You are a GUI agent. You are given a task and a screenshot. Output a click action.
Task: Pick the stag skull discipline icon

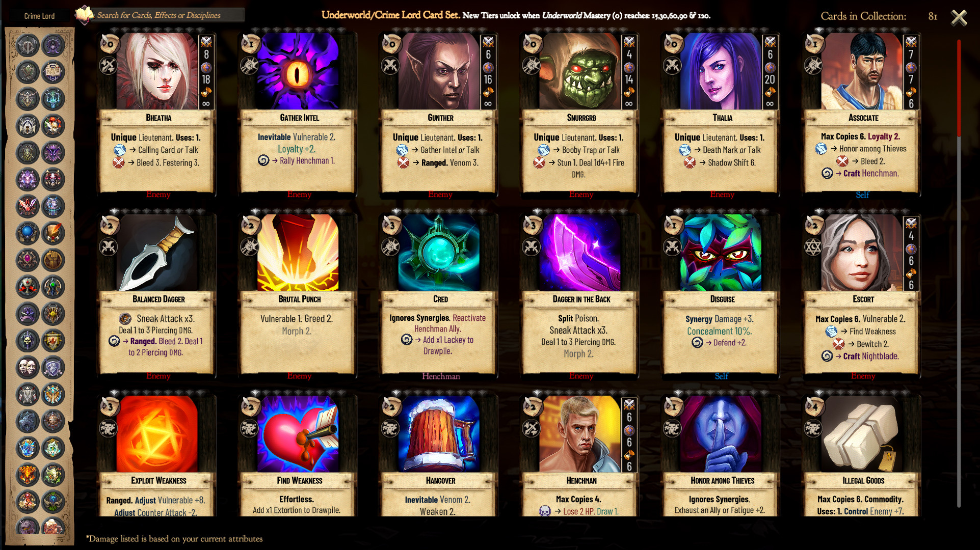point(28,99)
